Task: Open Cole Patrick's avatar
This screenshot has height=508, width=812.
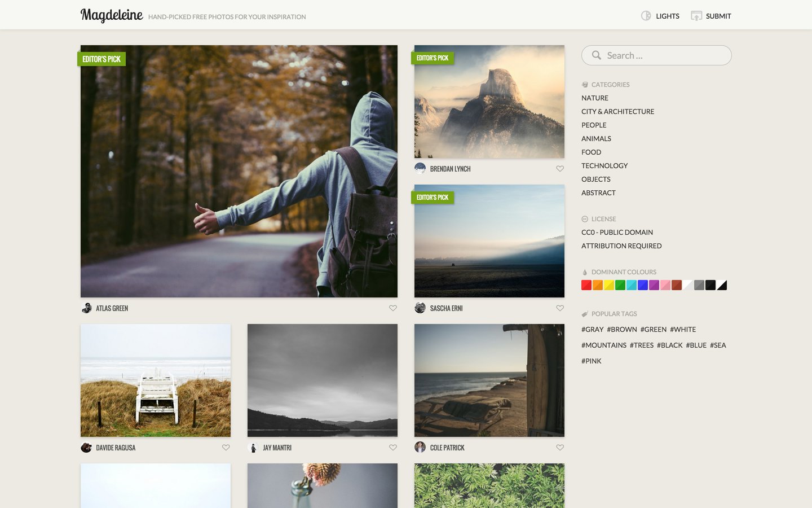Action: pos(420,447)
